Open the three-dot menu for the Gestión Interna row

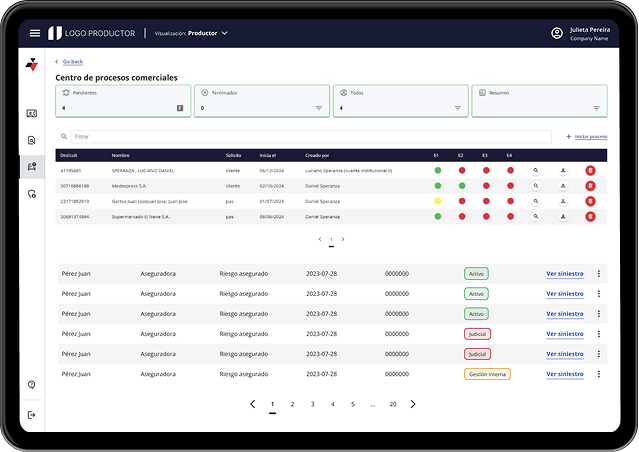[599, 374]
